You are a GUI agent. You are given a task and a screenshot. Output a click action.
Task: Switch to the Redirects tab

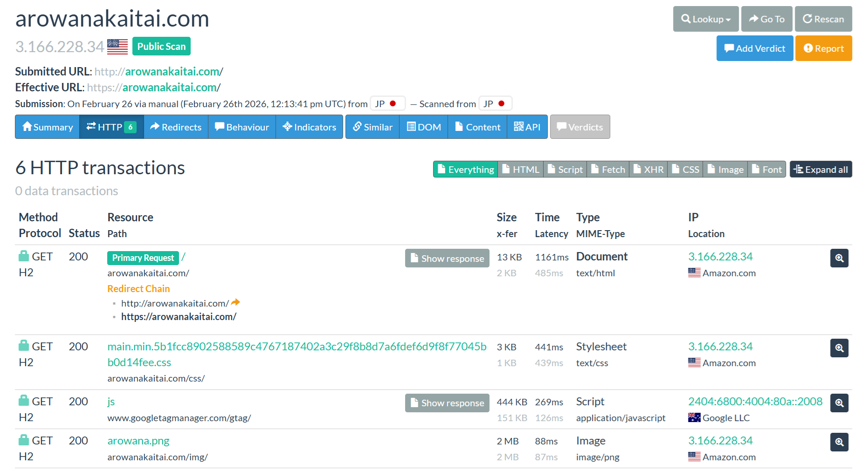pos(176,127)
